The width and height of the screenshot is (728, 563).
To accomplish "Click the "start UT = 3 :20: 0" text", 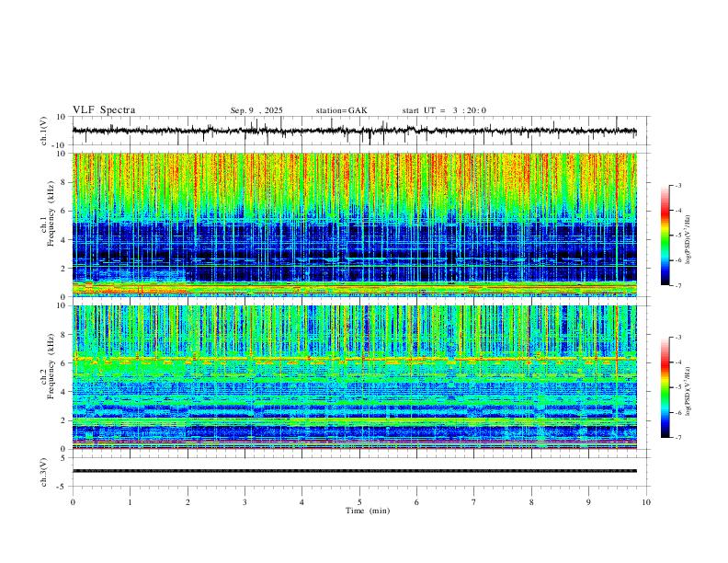I will click(444, 110).
